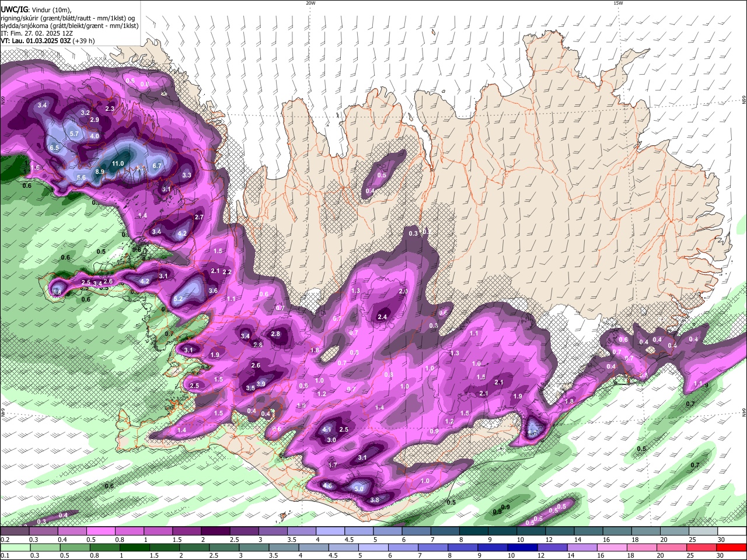Click the 3.2 precipitation value

point(85,113)
